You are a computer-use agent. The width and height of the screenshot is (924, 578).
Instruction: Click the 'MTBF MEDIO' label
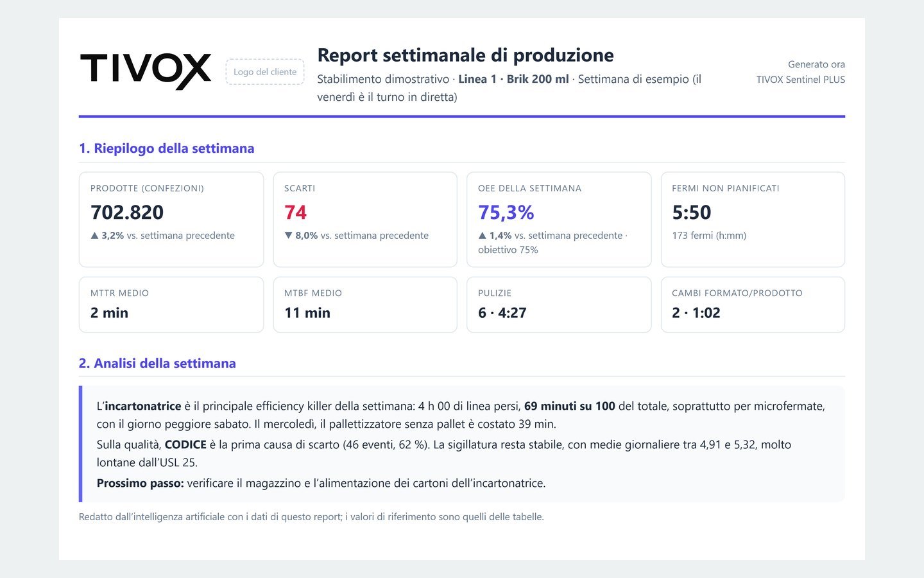[x=313, y=293]
